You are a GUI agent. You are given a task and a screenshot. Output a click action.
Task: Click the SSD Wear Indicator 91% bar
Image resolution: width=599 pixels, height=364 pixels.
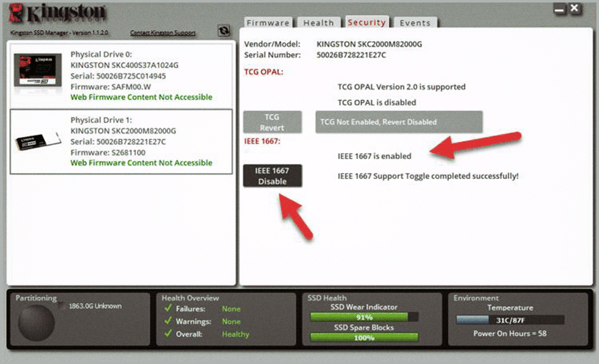364,317
